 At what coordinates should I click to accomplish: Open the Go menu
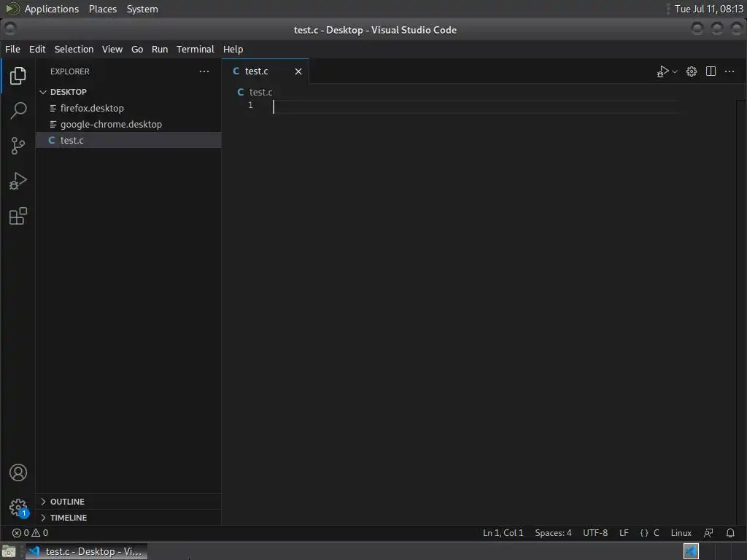137,49
